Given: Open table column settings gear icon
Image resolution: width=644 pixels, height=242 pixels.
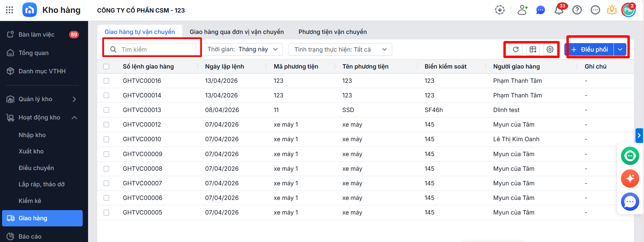Looking at the screenshot, I should point(550,50).
